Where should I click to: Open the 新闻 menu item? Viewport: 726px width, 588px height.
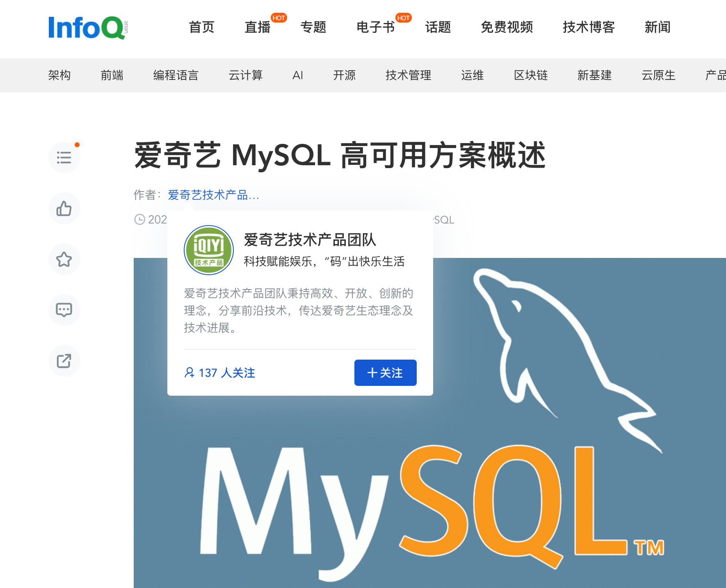coord(657,27)
